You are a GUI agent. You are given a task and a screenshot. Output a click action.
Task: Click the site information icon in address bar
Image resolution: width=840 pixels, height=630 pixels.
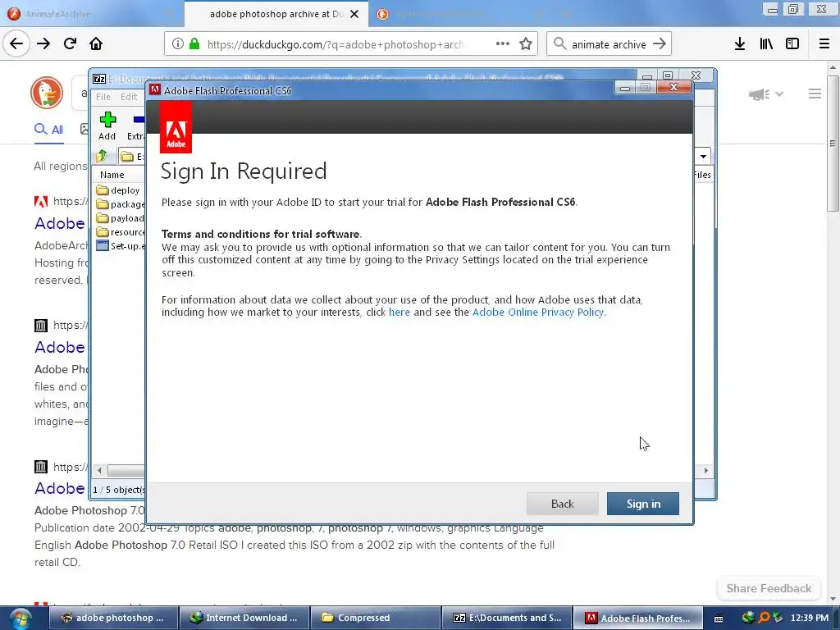[178, 44]
